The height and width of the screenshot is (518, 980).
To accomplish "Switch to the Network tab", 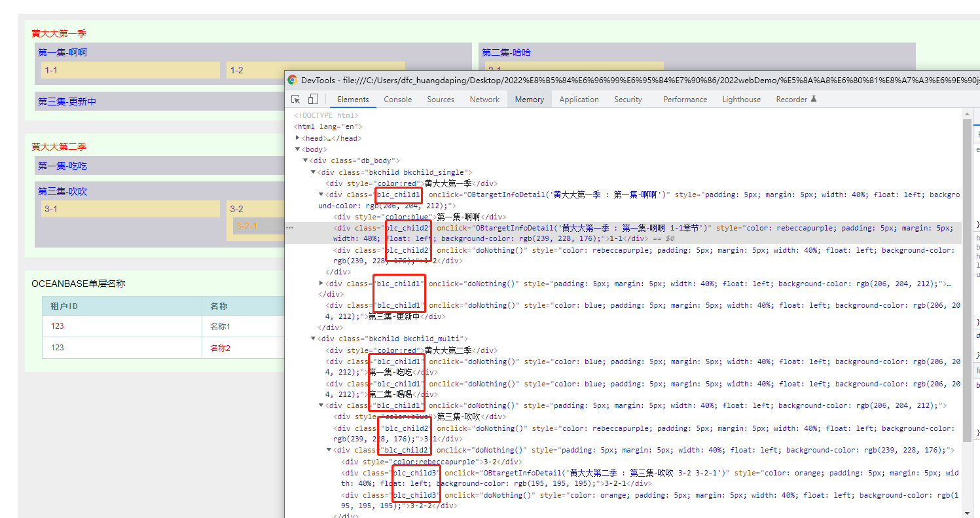I will click(484, 100).
